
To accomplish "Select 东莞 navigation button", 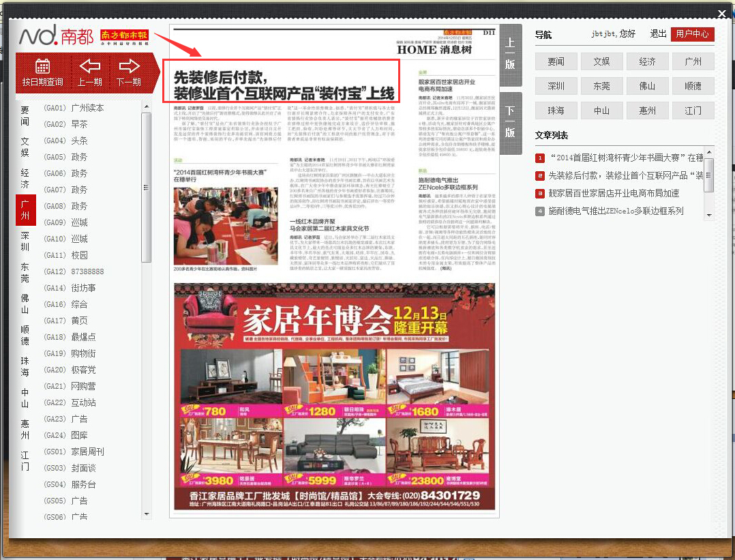I will 601,86.
